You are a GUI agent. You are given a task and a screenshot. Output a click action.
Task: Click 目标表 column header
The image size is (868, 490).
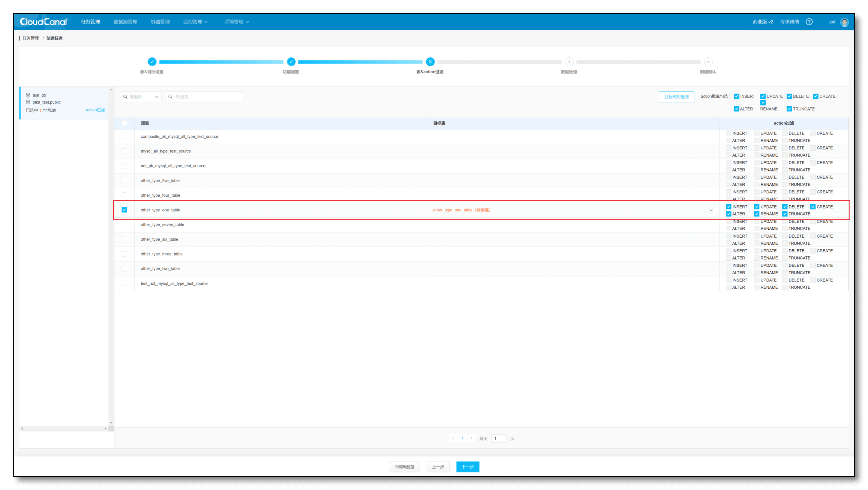click(x=439, y=123)
